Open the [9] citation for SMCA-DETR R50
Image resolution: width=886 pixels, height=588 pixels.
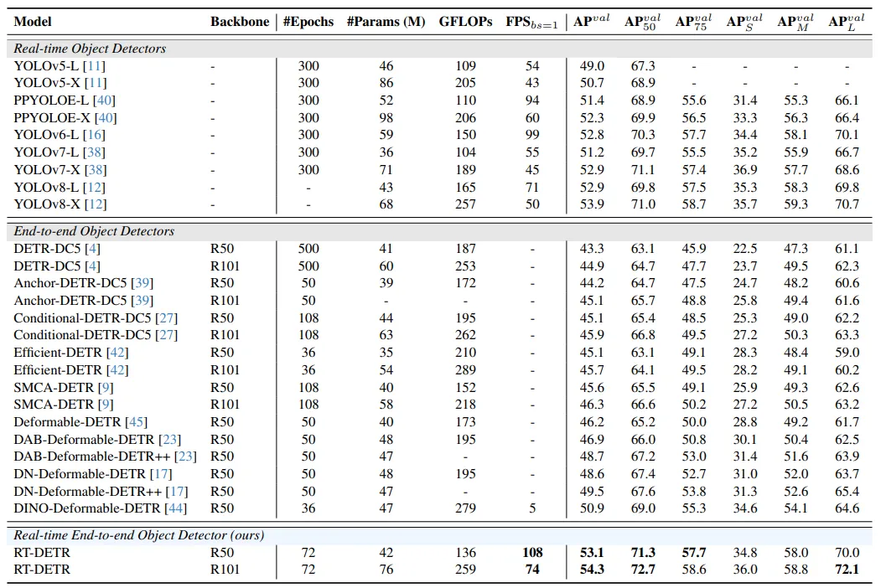(105, 387)
